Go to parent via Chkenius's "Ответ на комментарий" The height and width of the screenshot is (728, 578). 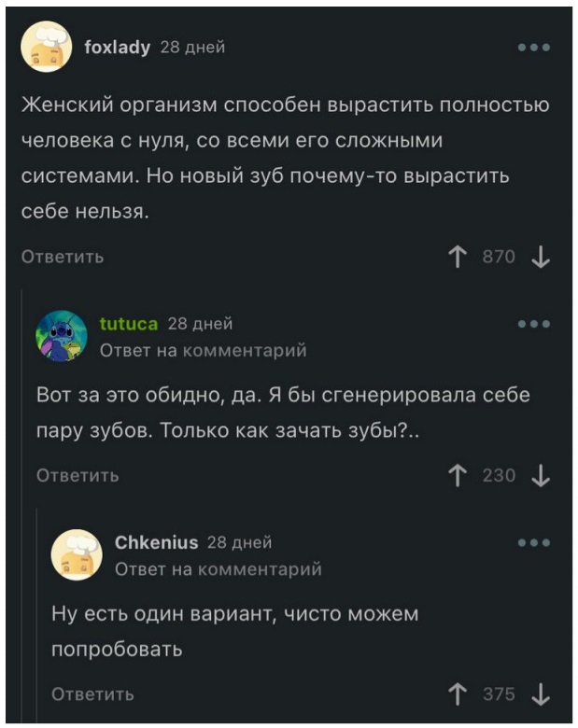(x=218, y=568)
